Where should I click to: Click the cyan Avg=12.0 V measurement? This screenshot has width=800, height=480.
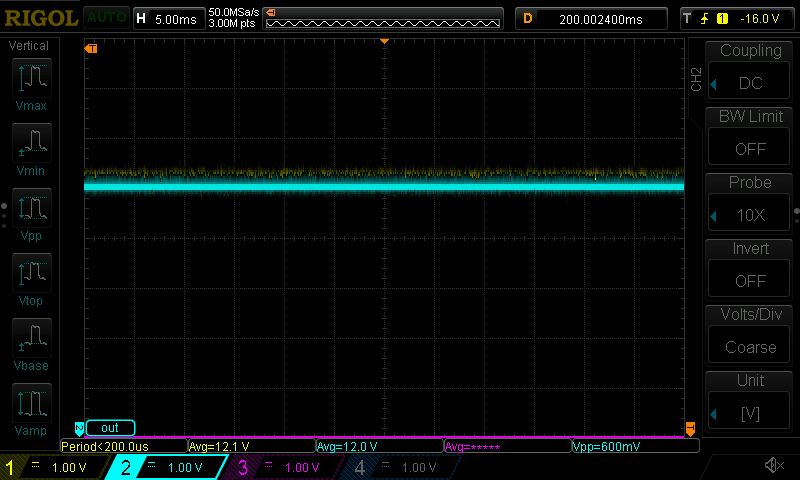tap(380, 446)
